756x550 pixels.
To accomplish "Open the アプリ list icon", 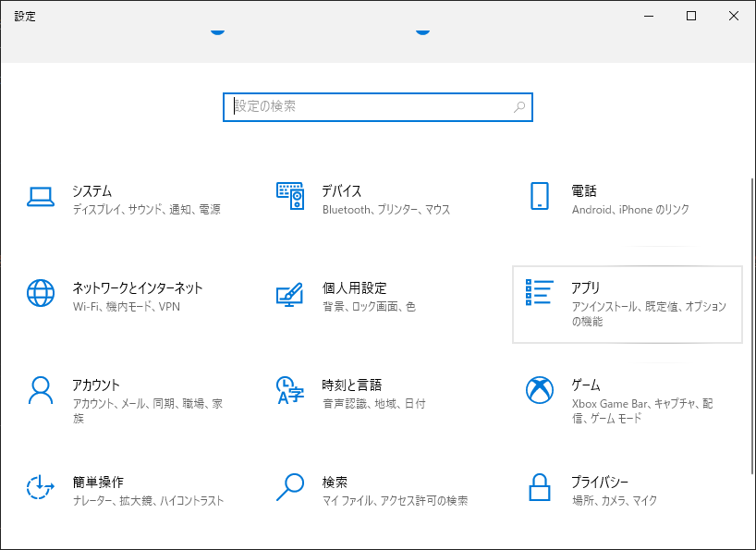I will click(x=540, y=292).
